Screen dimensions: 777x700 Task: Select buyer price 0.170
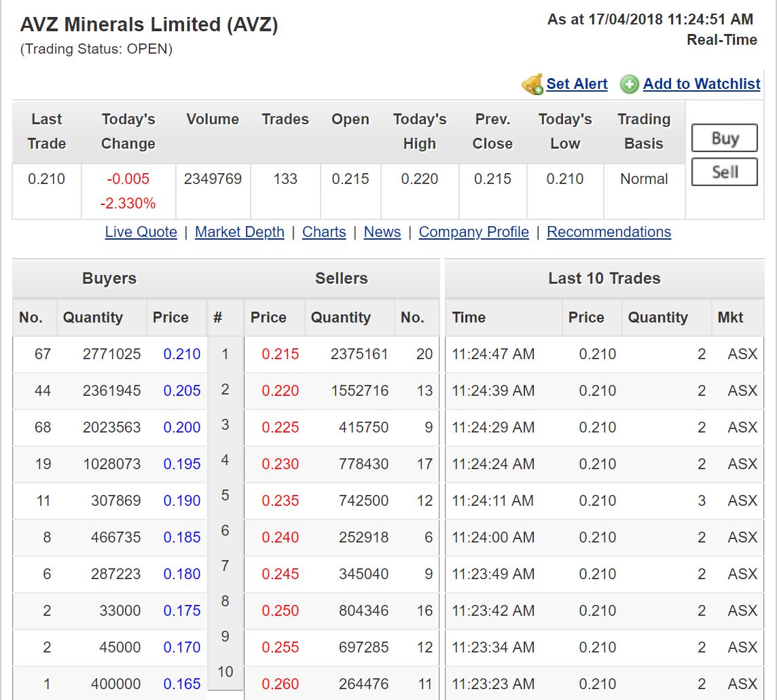(x=182, y=648)
